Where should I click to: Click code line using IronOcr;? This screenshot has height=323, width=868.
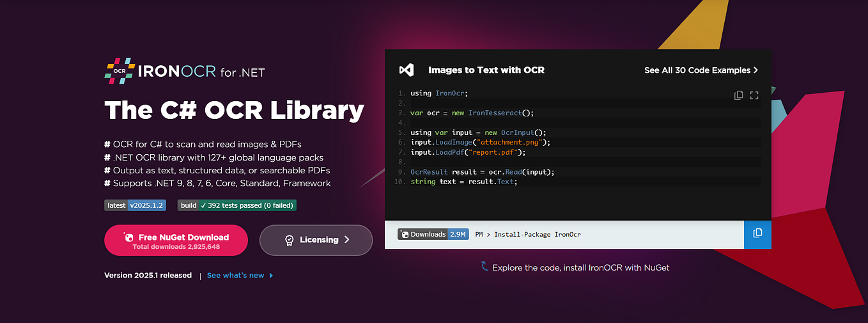click(x=439, y=93)
